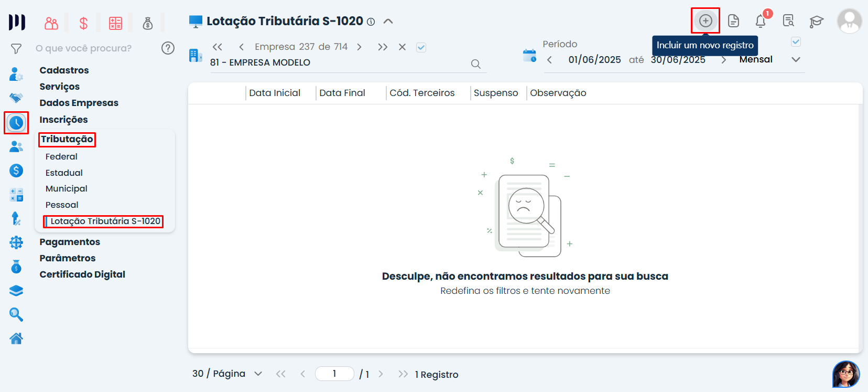Select the Municipal menu item
This screenshot has height=392, width=868.
[x=66, y=188]
